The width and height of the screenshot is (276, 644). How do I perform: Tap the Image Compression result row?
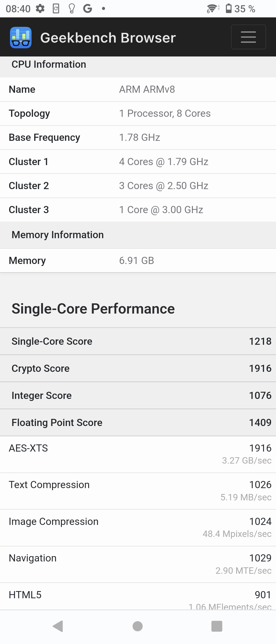pyautogui.click(x=138, y=528)
